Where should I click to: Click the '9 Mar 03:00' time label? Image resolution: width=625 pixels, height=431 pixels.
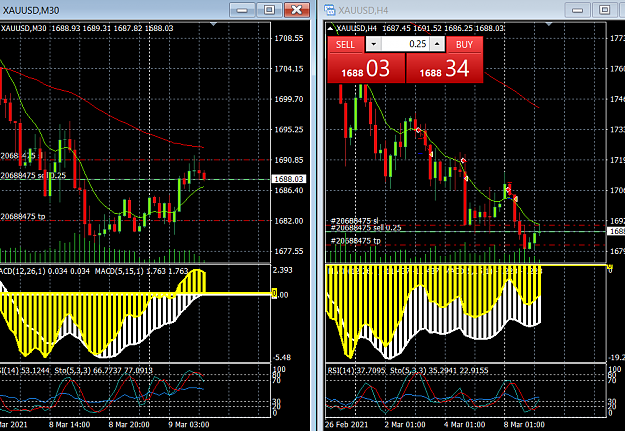coord(189,424)
